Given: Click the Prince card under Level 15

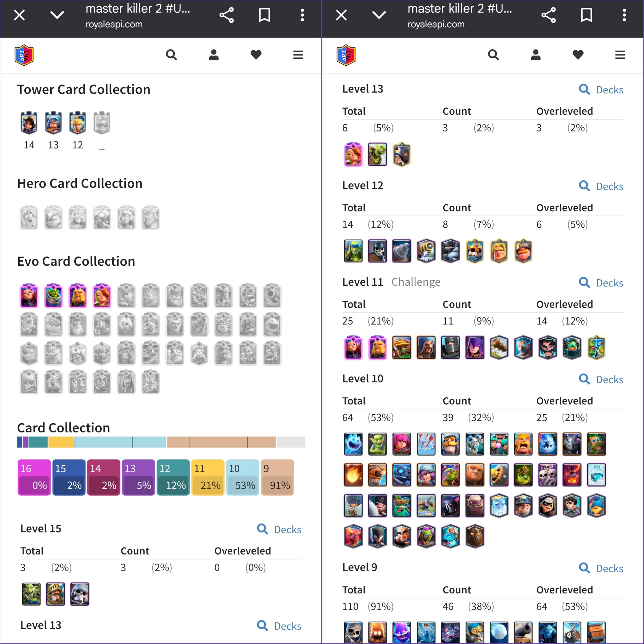Looking at the screenshot, I should point(55,594).
